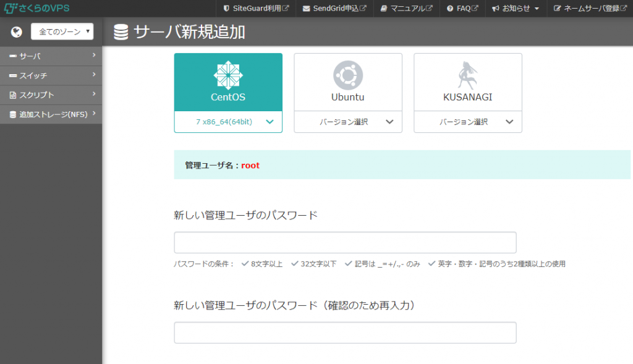Expand the お知らせ menu
This screenshot has height=364, width=633.
coord(516,8)
